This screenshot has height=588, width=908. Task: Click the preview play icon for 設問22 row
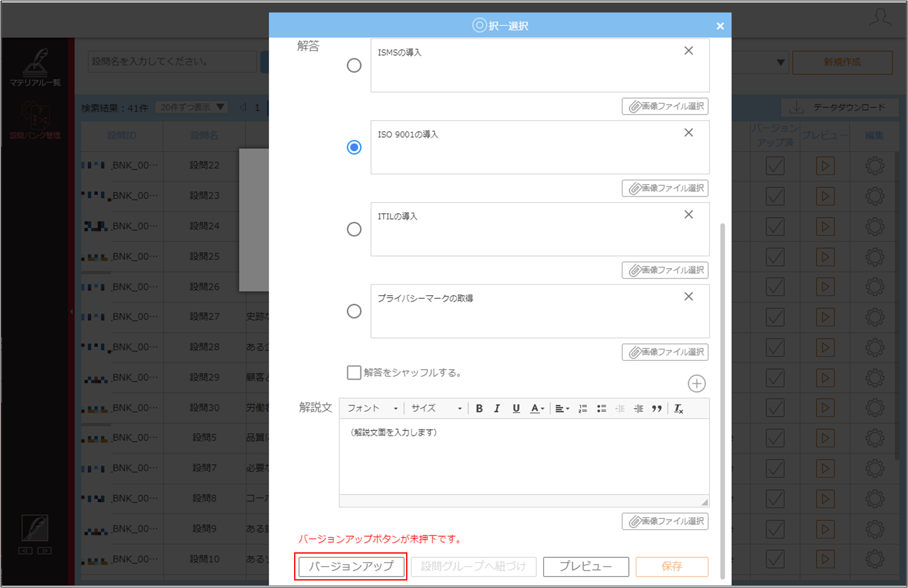tap(825, 166)
